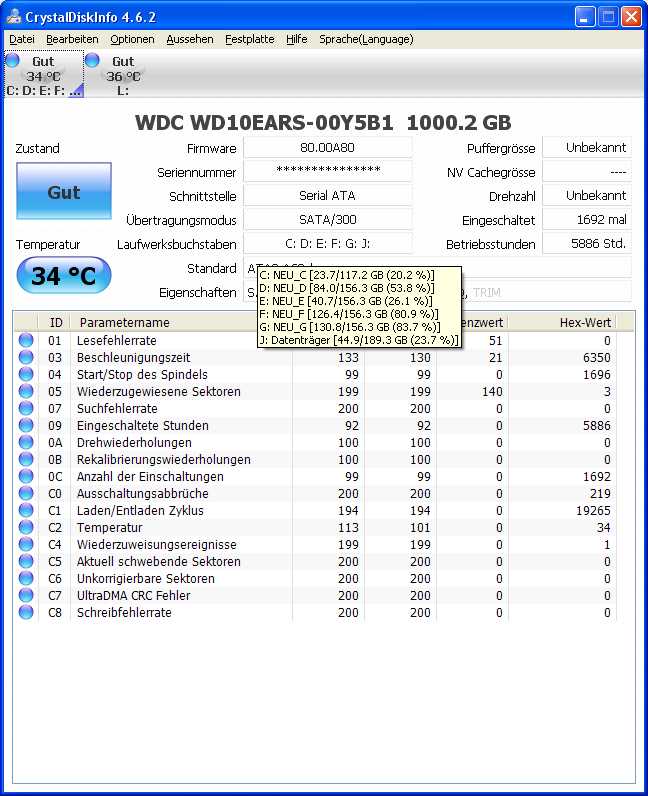Viewport: 648px width, 796px height.
Task: Open the Hilfe menu
Action: click(x=297, y=39)
